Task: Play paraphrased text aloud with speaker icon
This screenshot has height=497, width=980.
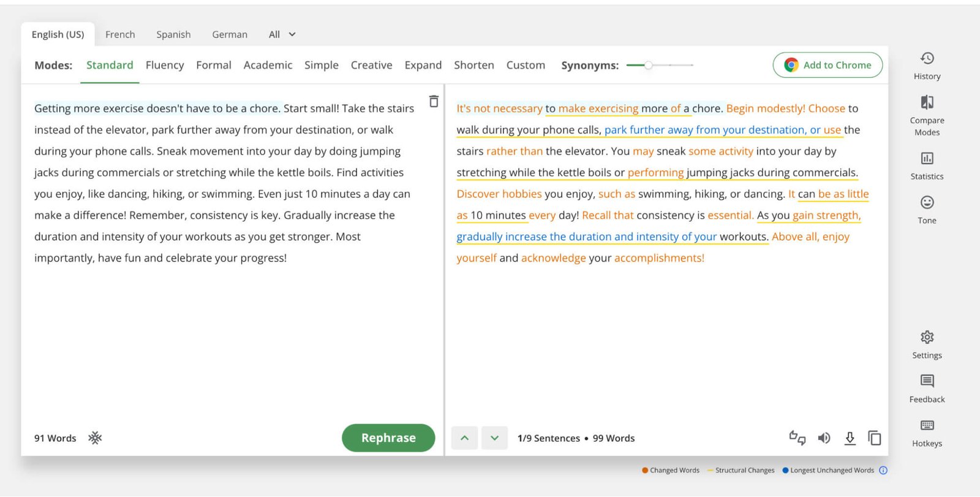Action: (824, 438)
